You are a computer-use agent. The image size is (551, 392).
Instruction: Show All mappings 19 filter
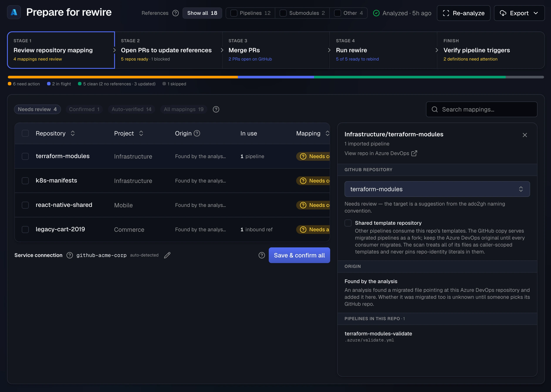(x=183, y=109)
